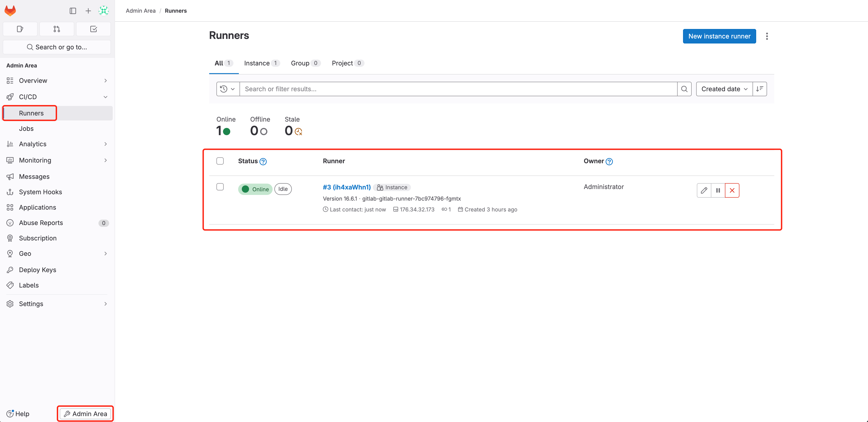
Task: Open the create new plus menu
Action: (88, 11)
